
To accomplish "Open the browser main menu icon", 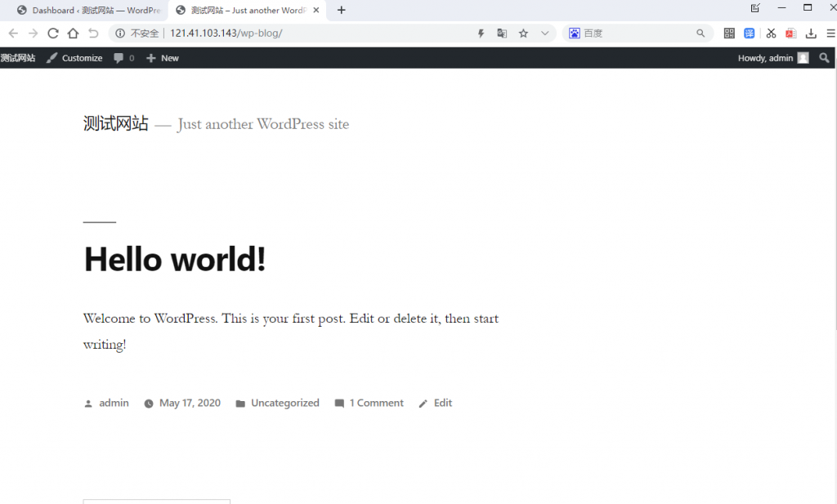I will tap(830, 33).
